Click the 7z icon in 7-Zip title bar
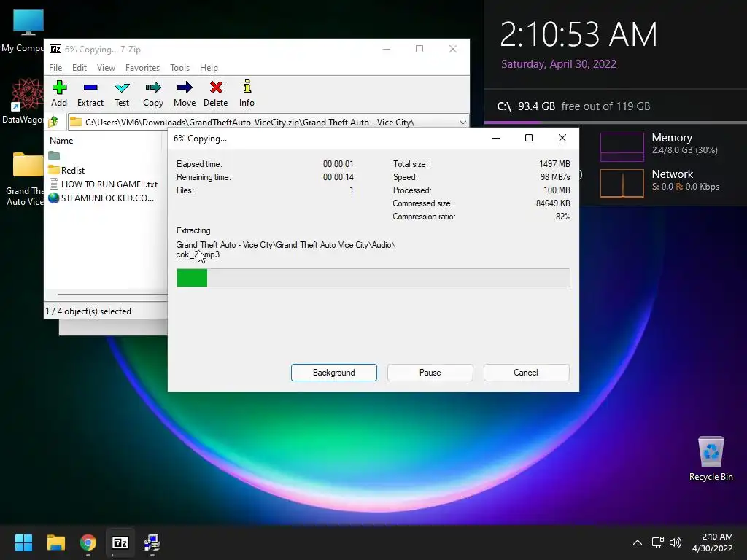 [55, 49]
